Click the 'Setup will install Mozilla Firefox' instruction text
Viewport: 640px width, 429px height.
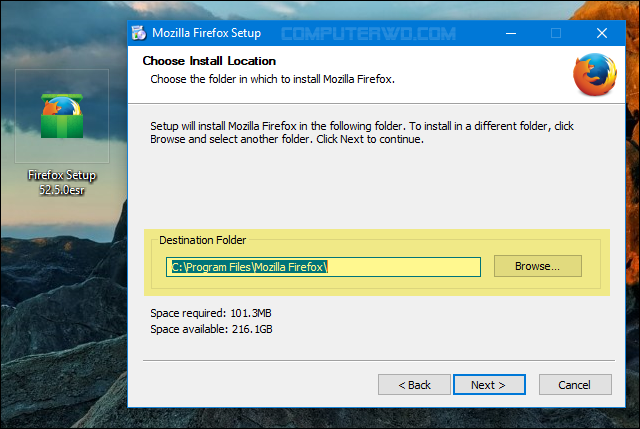(x=362, y=133)
